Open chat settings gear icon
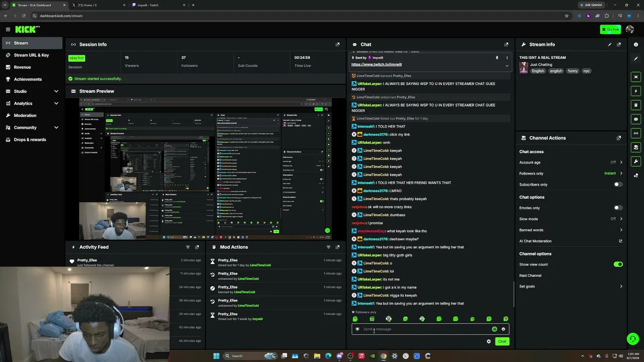This screenshot has width=644, height=362. point(489,341)
